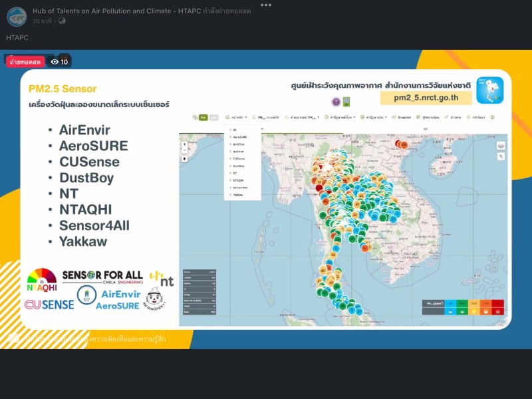Select the DustBoy sensor option
This screenshot has width=532, height=399.
[x=238, y=166]
